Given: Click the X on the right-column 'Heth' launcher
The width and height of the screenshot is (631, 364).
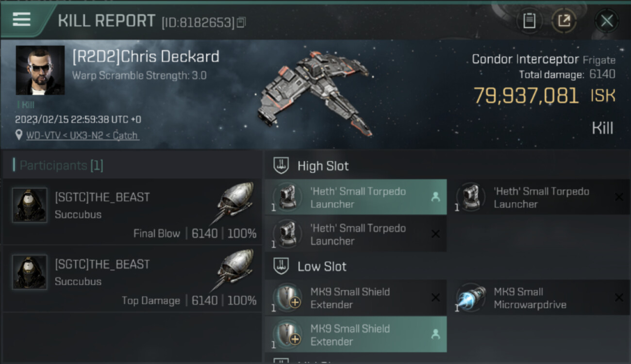Looking at the screenshot, I should coord(619,197).
